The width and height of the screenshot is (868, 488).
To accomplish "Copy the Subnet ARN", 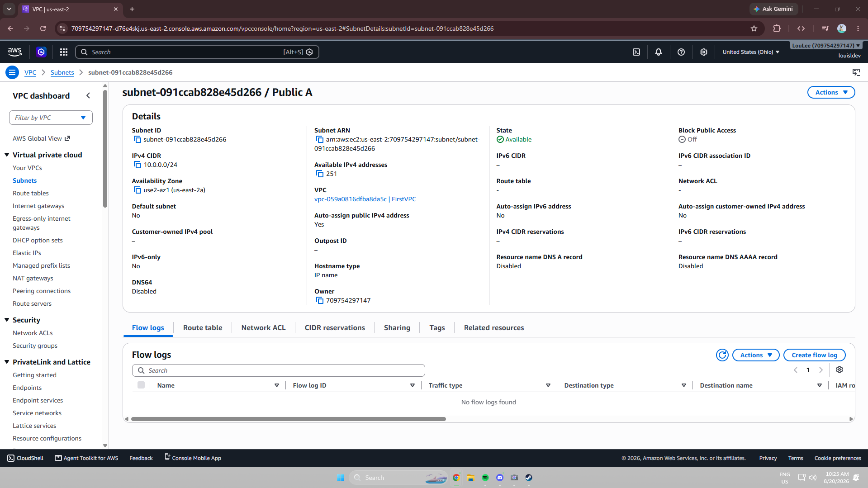I will (x=320, y=139).
